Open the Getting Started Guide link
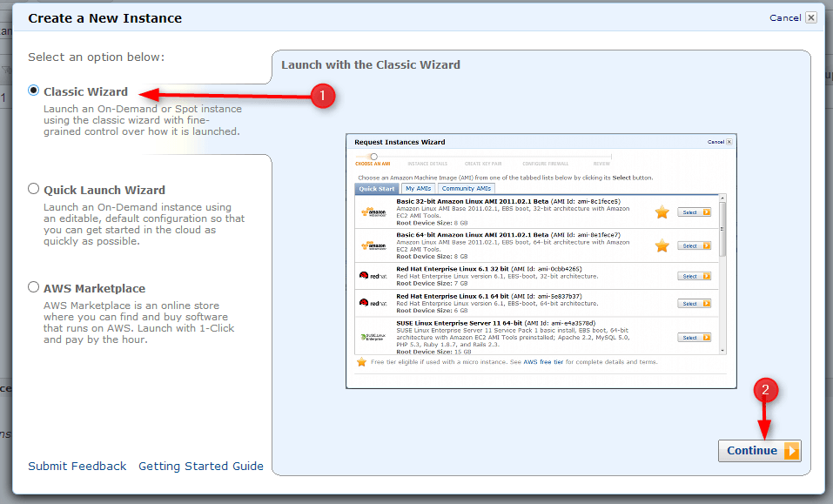Image resolution: width=833 pixels, height=504 pixels. (x=201, y=466)
